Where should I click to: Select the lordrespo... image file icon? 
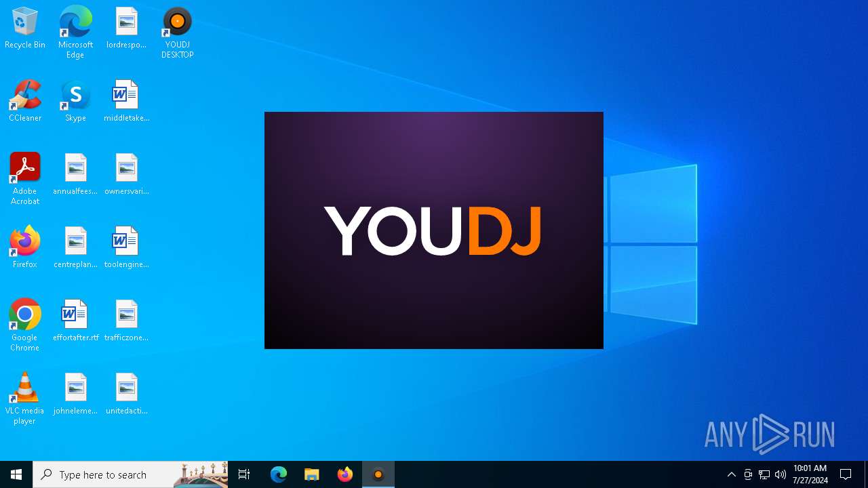pos(126,28)
